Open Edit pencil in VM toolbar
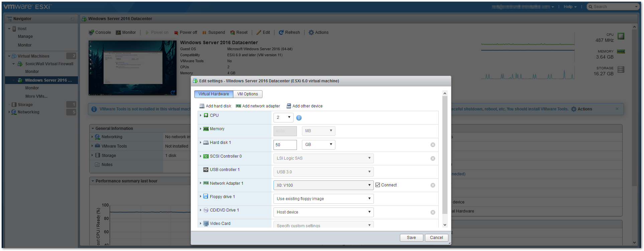 (x=263, y=32)
